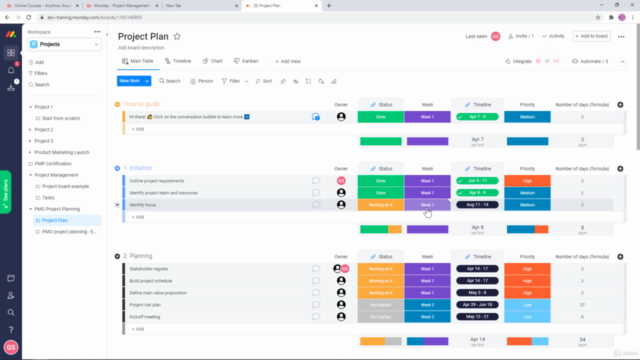Open browser extensions puzzle icon

point(611,18)
